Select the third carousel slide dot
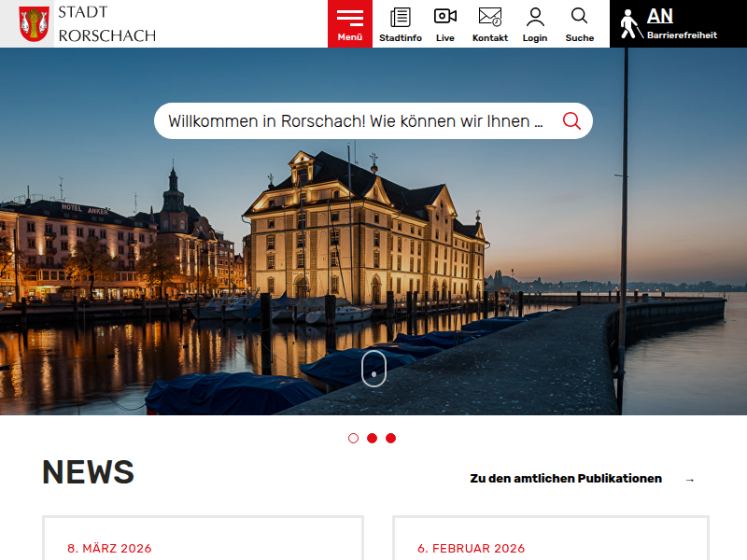The image size is (747, 560). [x=390, y=438]
